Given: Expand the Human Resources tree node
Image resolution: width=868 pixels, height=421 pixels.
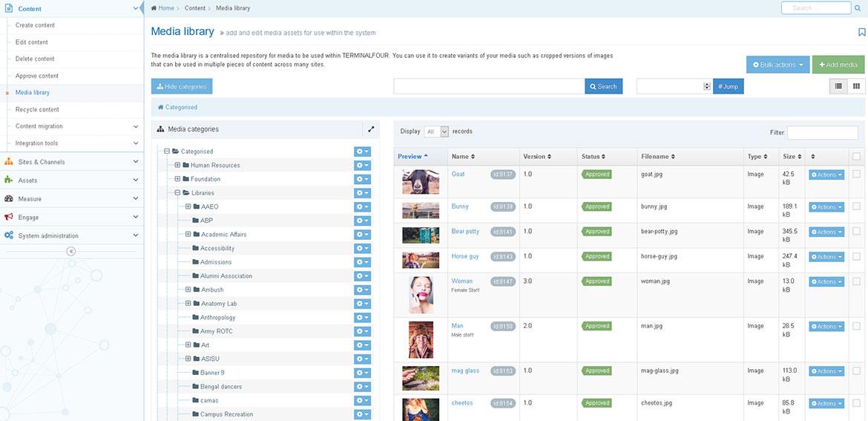Looking at the screenshot, I should [x=178, y=165].
